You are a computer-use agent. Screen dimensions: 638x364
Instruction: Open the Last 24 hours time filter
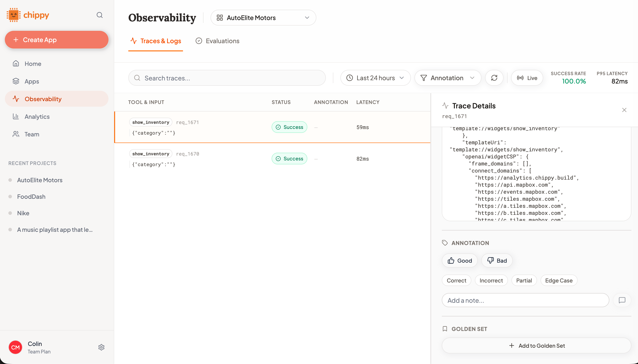[375, 78]
